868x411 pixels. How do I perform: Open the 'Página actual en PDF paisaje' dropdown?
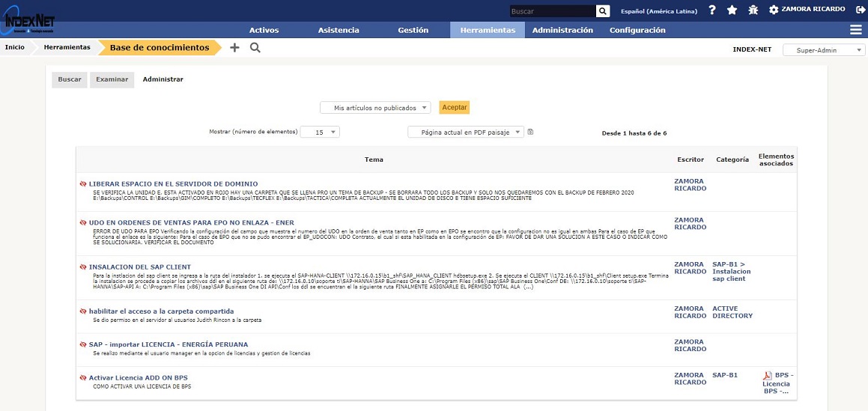[466, 132]
